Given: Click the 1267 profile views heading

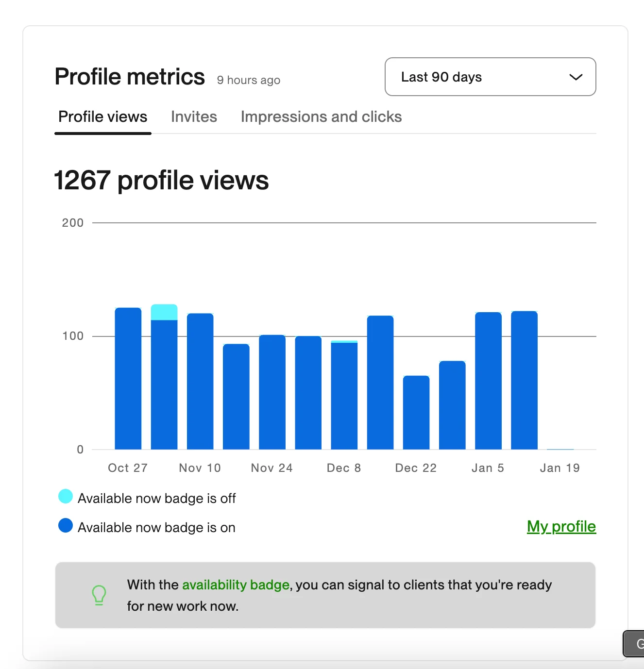Looking at the screenshot, I should 161,181.
